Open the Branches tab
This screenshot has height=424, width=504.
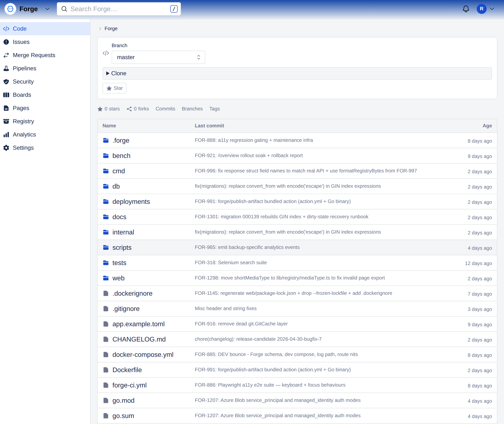192,109
